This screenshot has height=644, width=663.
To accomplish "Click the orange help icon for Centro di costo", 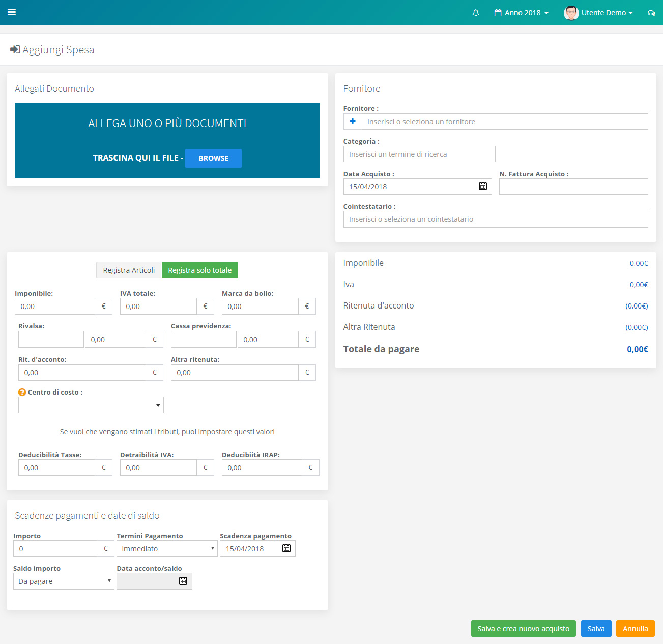I will (22, 392).
